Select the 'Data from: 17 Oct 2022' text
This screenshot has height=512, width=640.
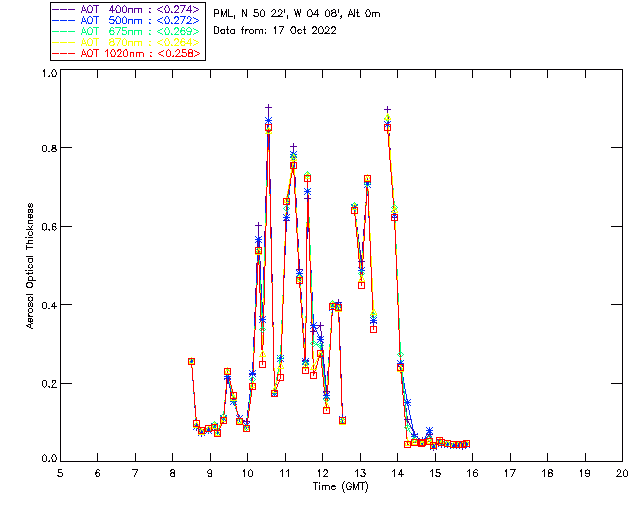(x=275, y=31)
